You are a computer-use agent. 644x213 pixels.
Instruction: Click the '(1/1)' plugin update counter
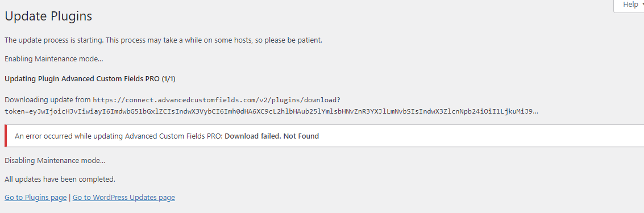click(168, 79)
